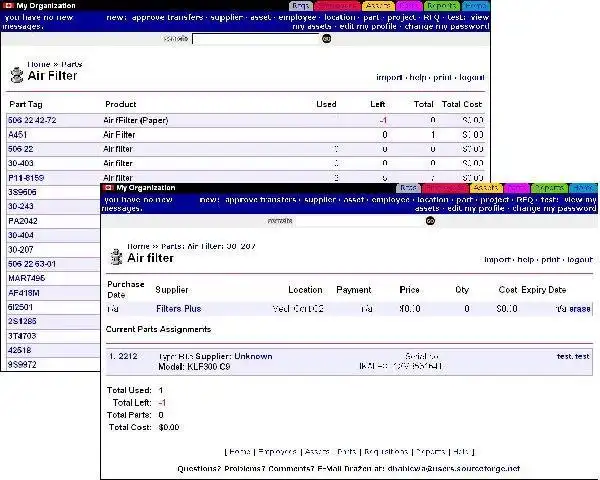The width and height of the screenshot is (600, 480).
Task: Open the Filters Plus supplier link
Action: point(179,309)
